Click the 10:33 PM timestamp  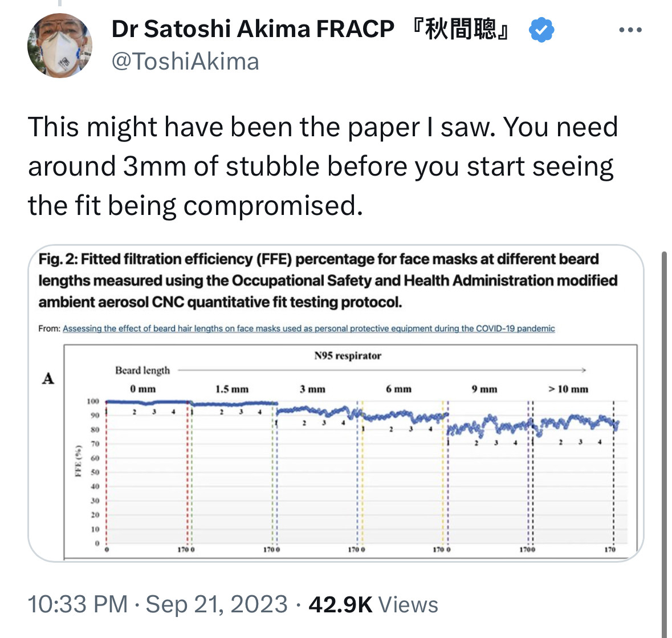tap(78, 604)
